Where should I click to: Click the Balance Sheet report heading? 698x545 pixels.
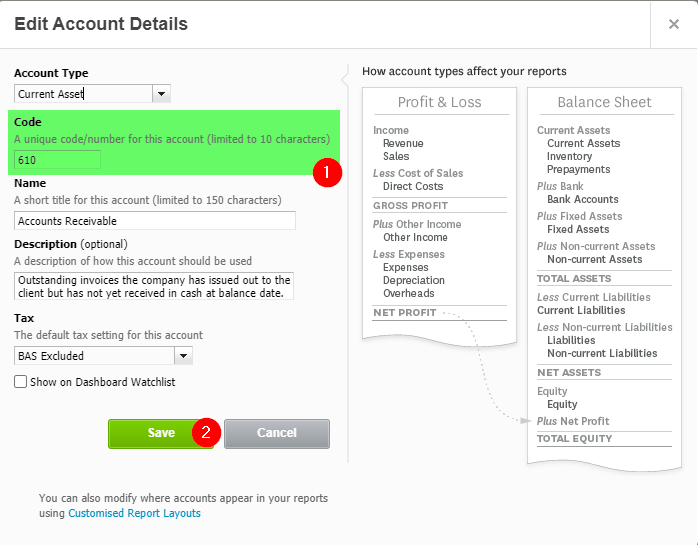[604, 102]
